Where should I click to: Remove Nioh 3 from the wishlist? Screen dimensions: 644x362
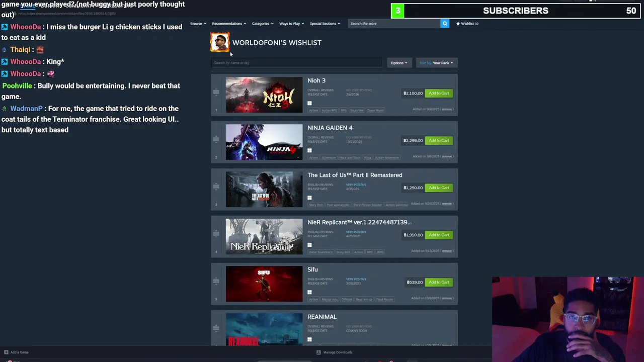click(447, 109)
